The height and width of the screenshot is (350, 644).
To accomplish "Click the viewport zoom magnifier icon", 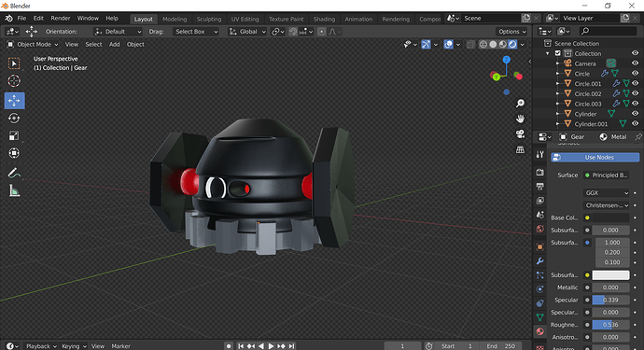I will (521, 104).
